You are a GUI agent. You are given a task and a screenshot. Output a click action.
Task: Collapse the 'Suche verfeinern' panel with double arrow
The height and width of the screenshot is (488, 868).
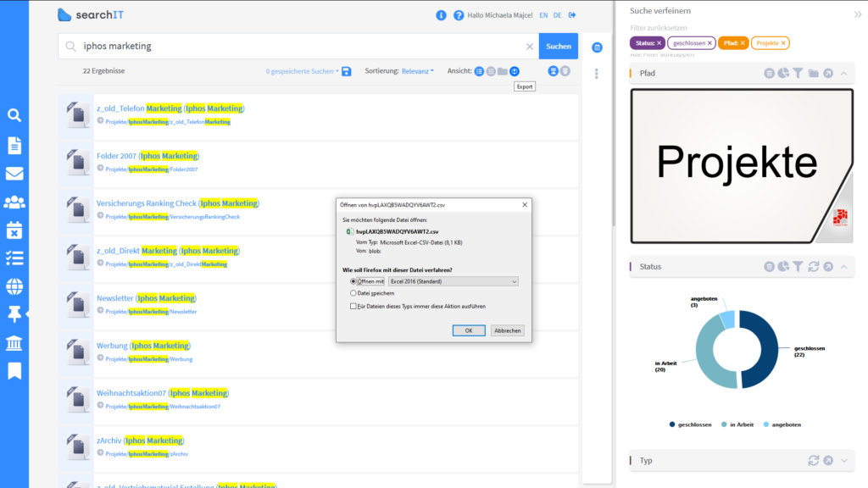coord(858,14)
